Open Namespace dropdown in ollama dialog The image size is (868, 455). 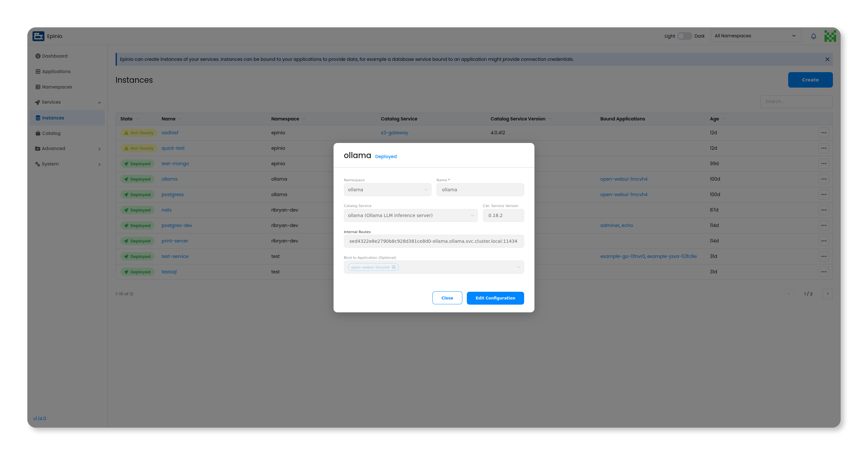387,190
